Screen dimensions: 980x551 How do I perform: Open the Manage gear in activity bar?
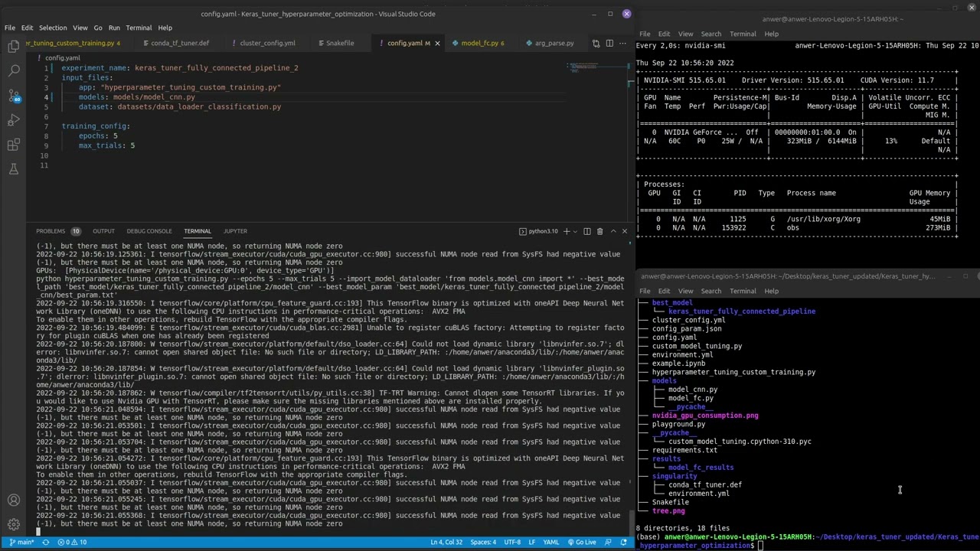coord(14,525)
